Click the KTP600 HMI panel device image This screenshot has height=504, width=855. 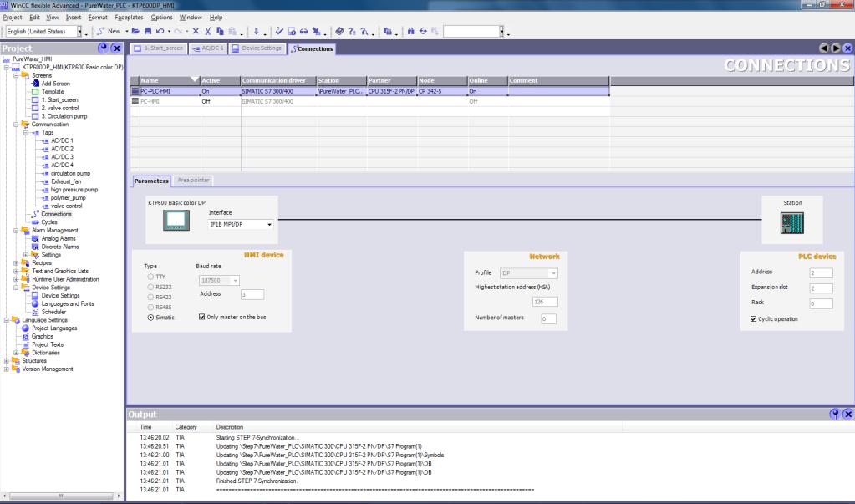(176, 221)
